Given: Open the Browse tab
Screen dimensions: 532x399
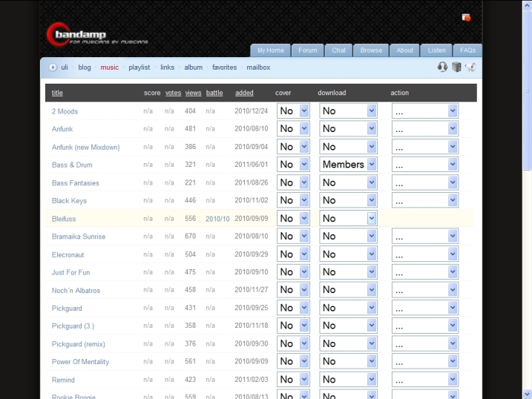Looking at the screenshot, I should tap(371, 50).
